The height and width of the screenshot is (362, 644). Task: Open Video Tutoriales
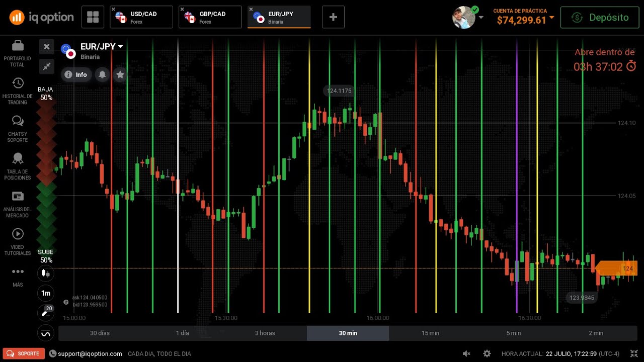(18, 242)
